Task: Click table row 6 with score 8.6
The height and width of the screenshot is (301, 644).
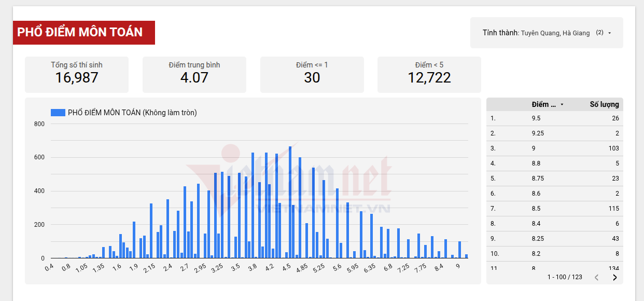Action: [555, 194]
